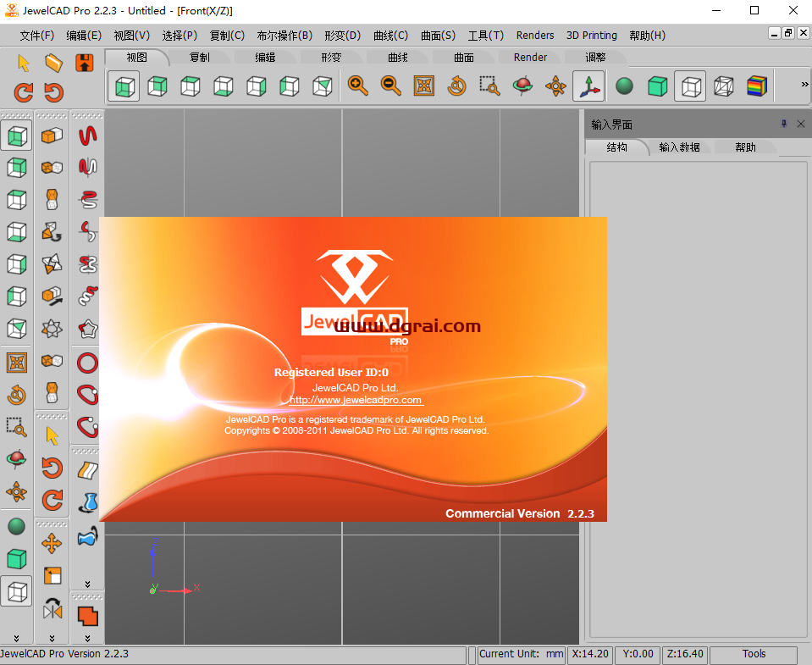The height and width of the screenshot is (665, 812).
Task: Click the Z:16.40 coordinate readout
Action: tap(685, 654)
